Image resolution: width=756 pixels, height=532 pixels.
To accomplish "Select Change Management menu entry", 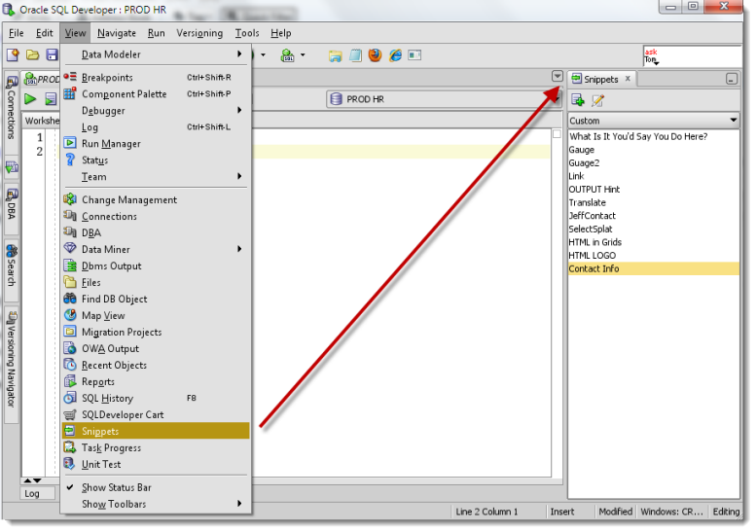I will [x=156, y=199].
